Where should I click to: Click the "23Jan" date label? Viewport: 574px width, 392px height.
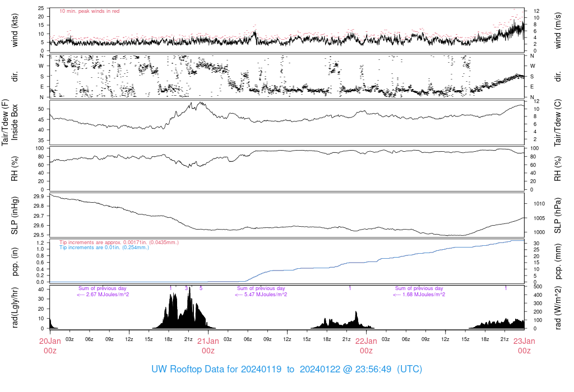click(x=524, y=341)
